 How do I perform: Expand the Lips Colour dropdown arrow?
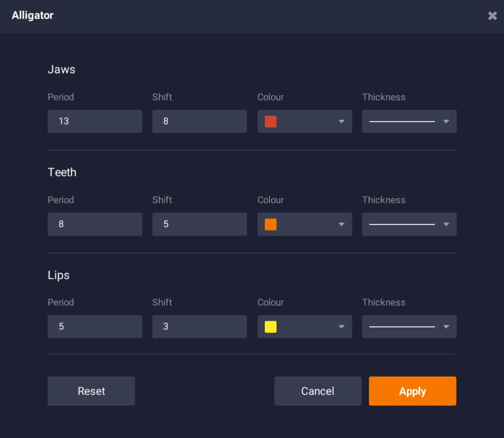coord(341,327)
